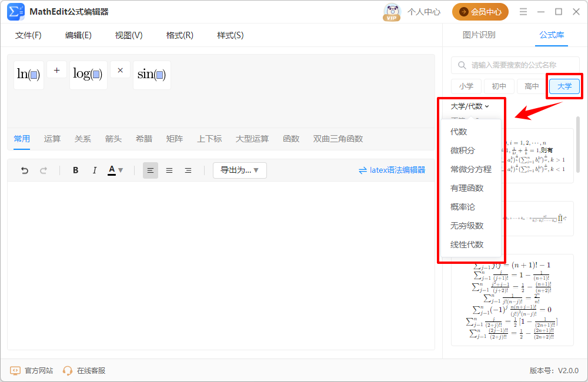Image resolution: width=588 pixels, height=382 pixels.
Task: Switch to the 上下标 symbol tab
Action: (209, 139)
